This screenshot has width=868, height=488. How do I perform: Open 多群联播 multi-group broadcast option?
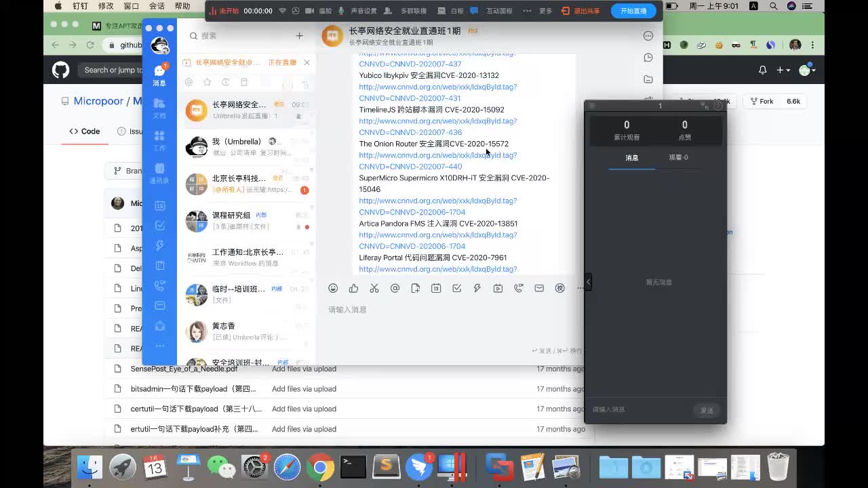406,11
